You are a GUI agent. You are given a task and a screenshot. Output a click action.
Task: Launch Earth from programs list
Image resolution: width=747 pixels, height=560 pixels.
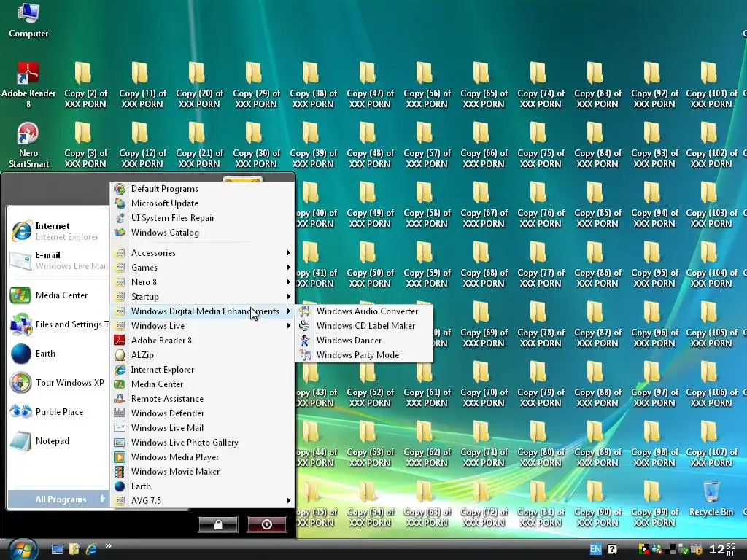pos(203,486)
